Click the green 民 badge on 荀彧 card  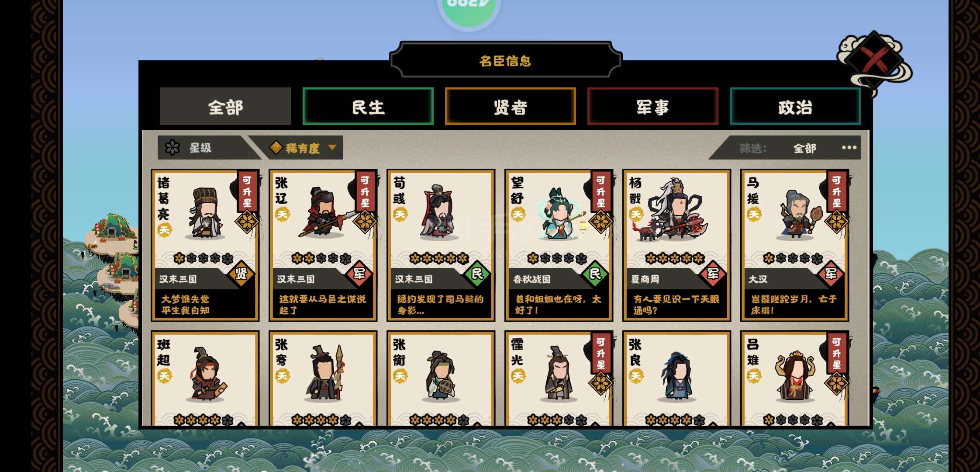click(477, 274)
